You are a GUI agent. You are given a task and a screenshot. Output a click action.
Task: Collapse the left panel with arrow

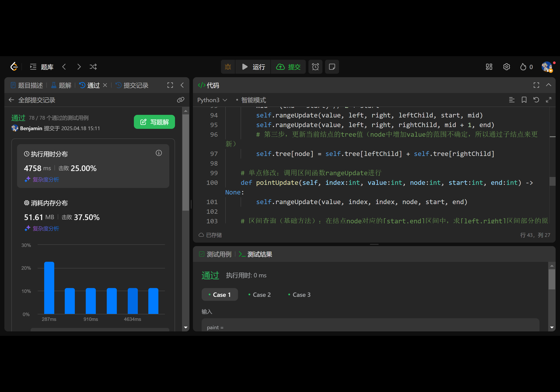point(182,85)
